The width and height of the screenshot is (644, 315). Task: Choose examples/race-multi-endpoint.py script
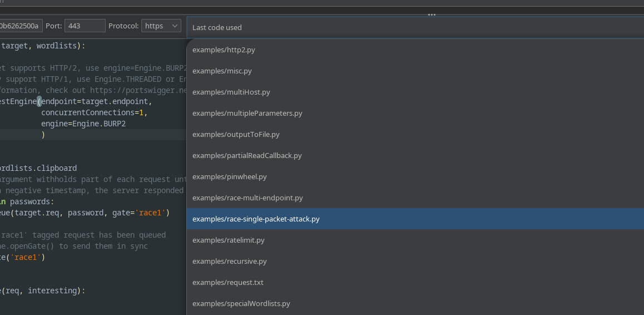pos(247,198)
